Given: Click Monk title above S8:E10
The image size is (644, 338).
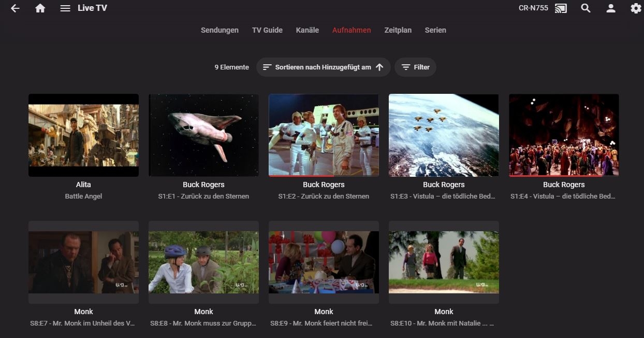Looking at the screenshot, I should (444, 312).
